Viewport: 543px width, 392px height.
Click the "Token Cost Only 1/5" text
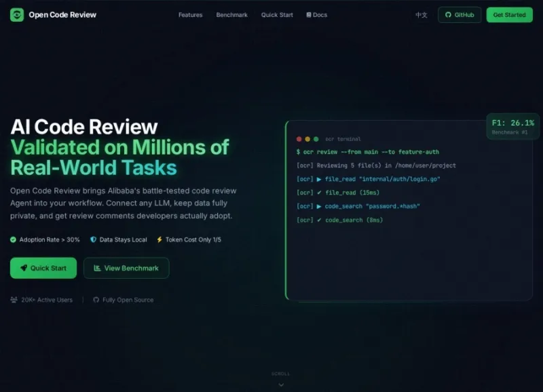tap(193, 239)
